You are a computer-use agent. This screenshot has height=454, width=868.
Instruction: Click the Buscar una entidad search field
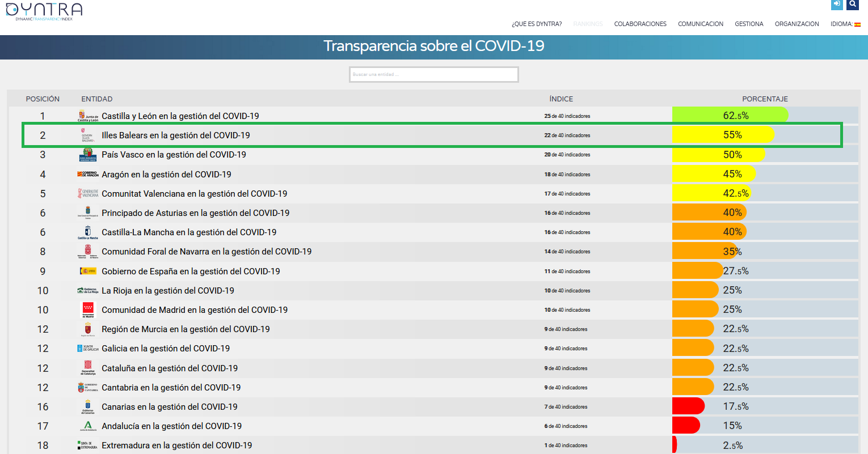pos(433,74)
